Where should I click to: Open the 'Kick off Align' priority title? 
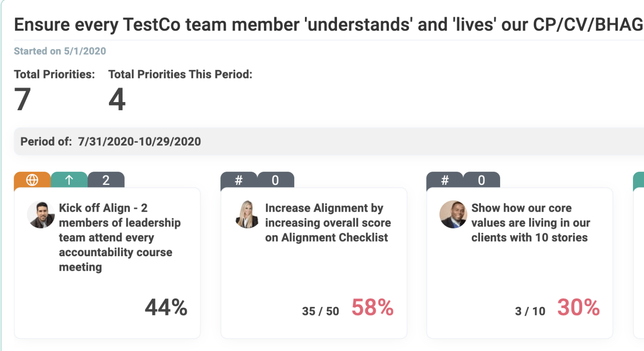[x=119, y=237]
